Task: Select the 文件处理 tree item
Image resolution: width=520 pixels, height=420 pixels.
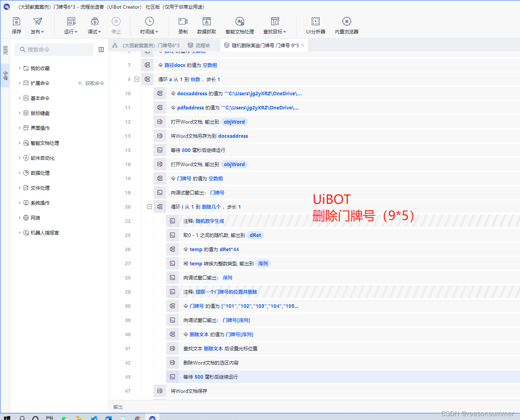Action: pyautogui.click(x=40, y=188)
